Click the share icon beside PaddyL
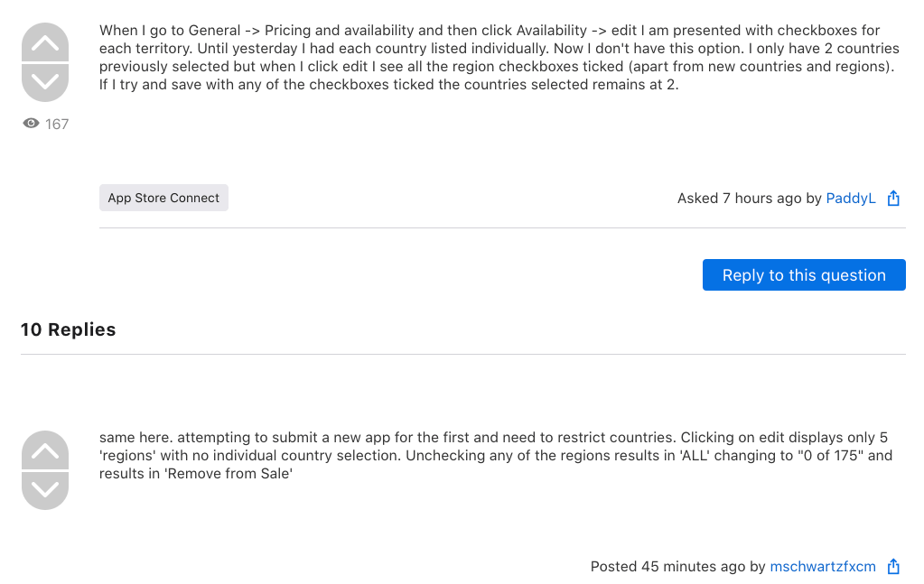The image size is (924, 584). pyautogui.click(x=892, y=198)
